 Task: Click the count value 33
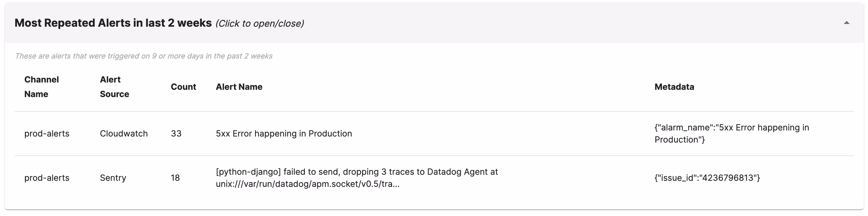pos(176,133)
